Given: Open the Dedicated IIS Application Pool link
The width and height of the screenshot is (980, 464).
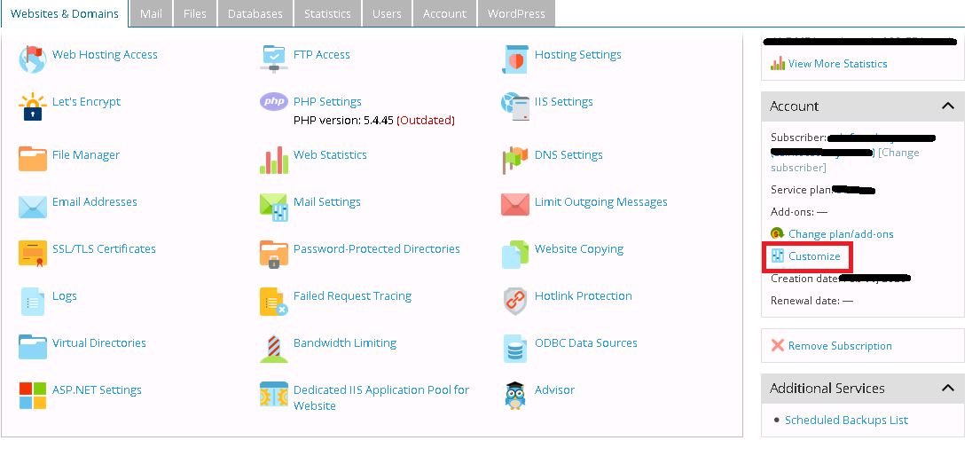Looking at the screenshot, I should point(381,397).
